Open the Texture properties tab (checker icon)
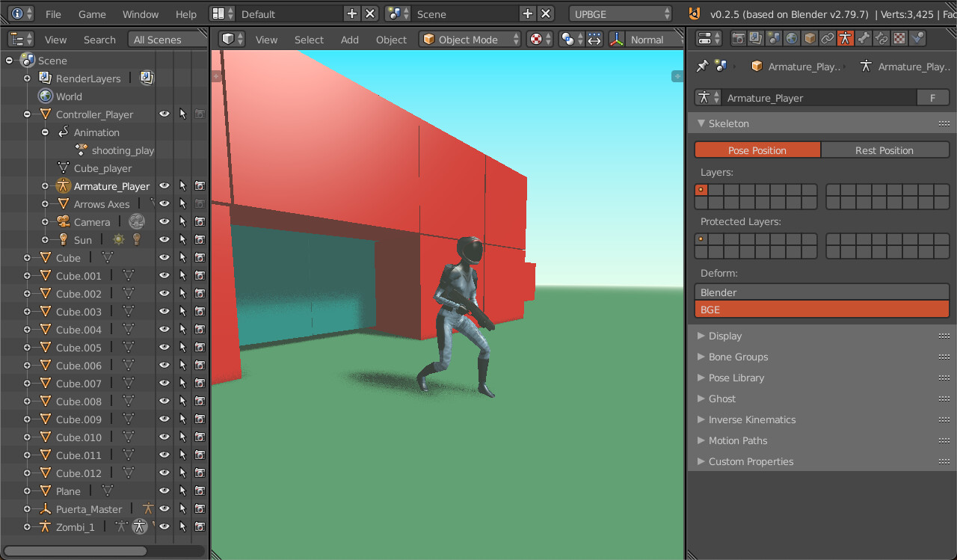Viewport: 957px width, 560px height. coord(899,39)
